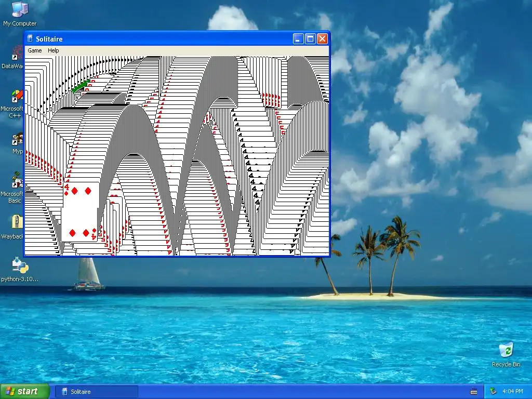Open the Game menu in Solitaire

click(x=35, y=50)
